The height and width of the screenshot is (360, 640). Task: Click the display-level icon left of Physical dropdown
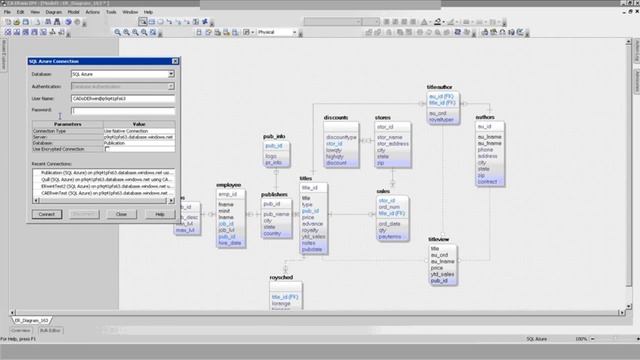point(246,32)
